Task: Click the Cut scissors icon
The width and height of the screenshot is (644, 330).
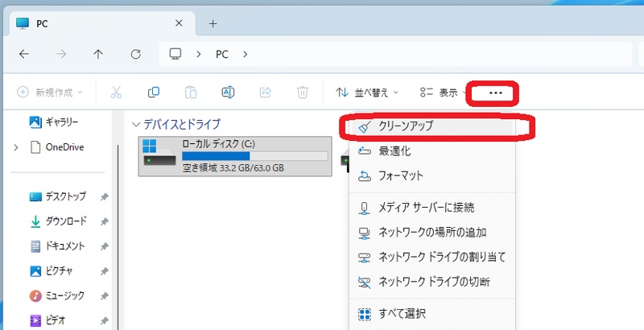Action: 116,93
